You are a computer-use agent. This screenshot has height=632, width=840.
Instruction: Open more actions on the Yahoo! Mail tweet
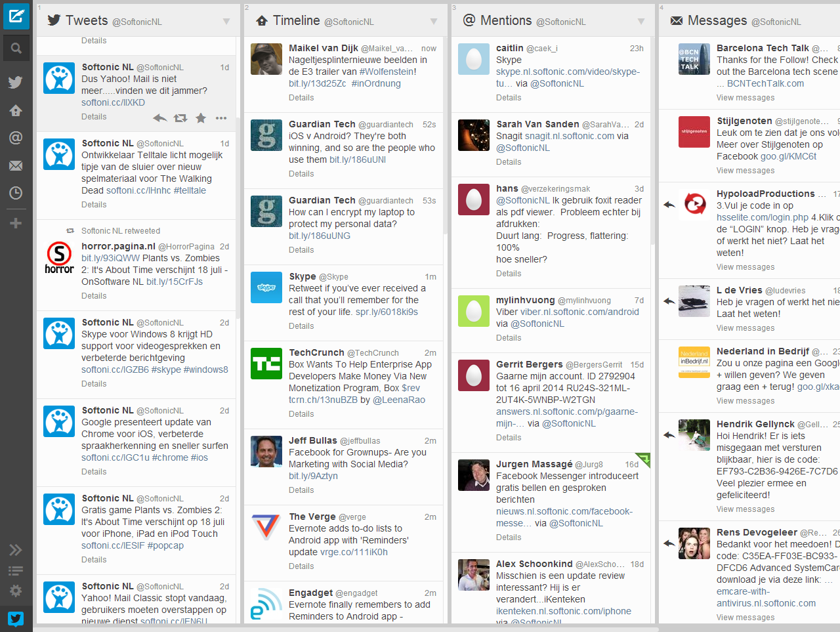click(221, 118)
